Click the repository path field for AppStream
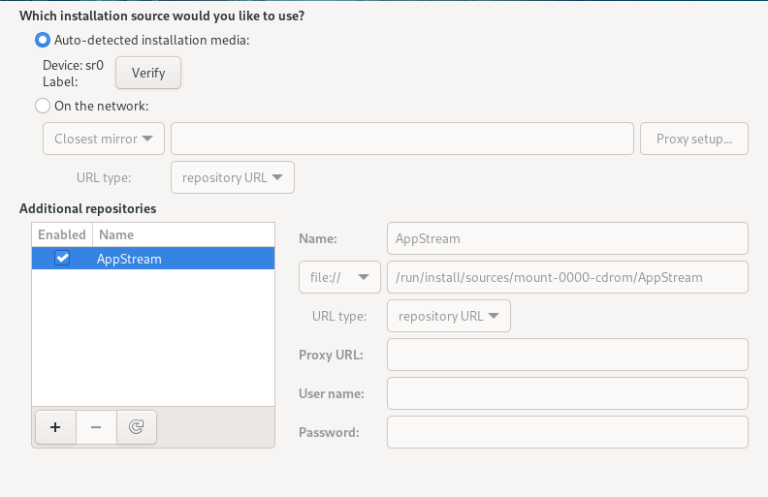The image size is (768, 497). [x=567, y=277]
